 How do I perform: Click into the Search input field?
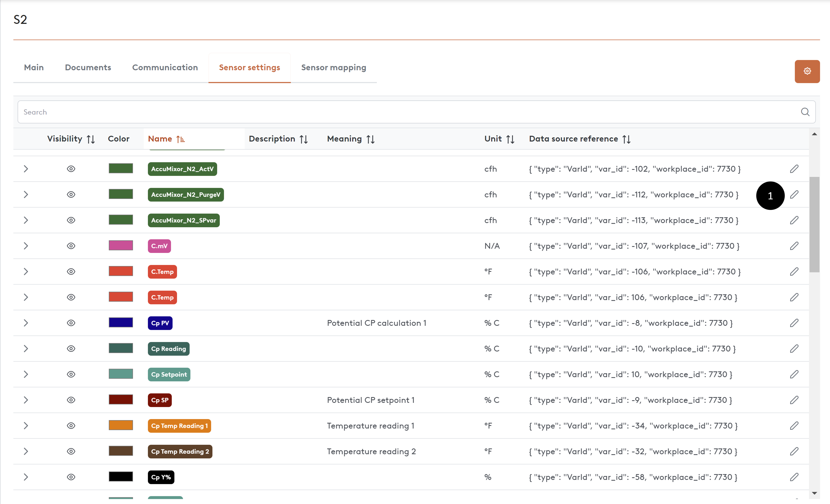[404, 112]
